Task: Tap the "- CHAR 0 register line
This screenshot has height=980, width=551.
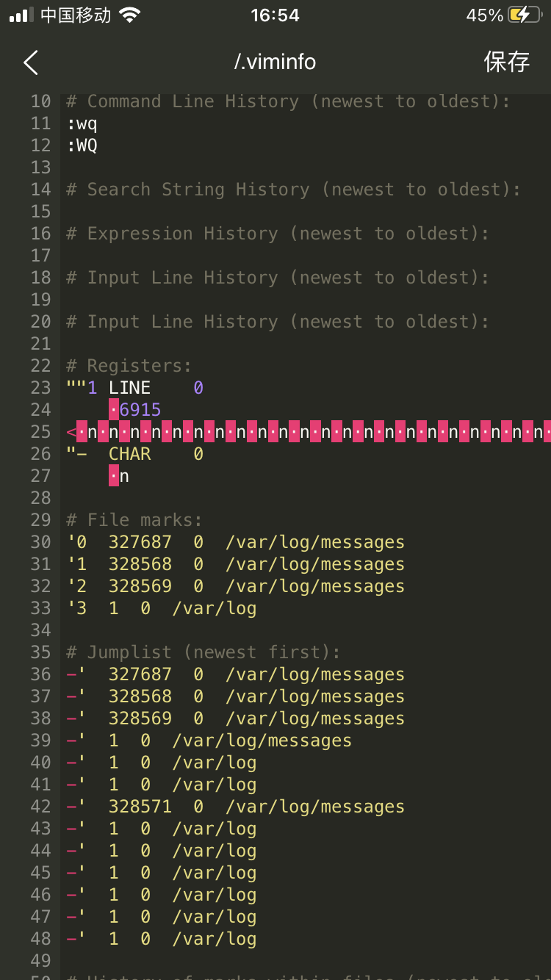Action: 134,454
